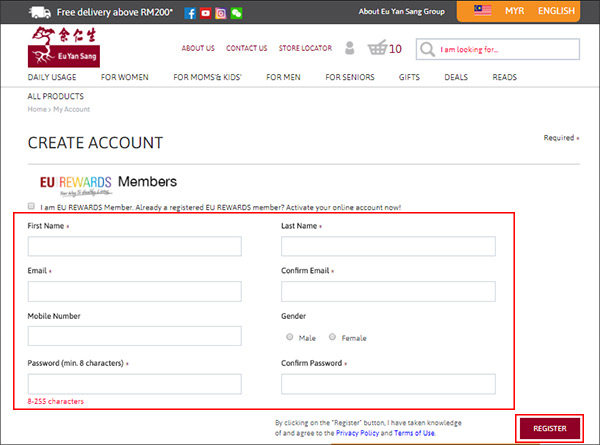The width and height of the screenshot is (600, 445).
Task: Open the Privacy Policy link
Action: [357, 433]
